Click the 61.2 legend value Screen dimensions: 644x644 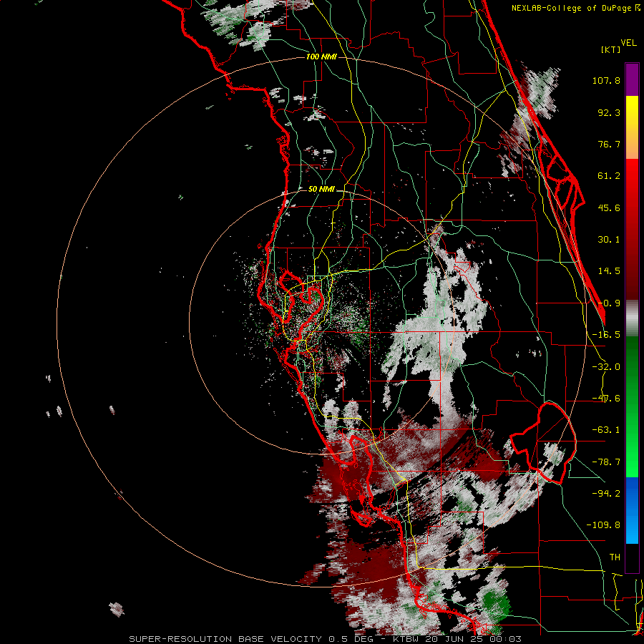[x=609, y=176]
